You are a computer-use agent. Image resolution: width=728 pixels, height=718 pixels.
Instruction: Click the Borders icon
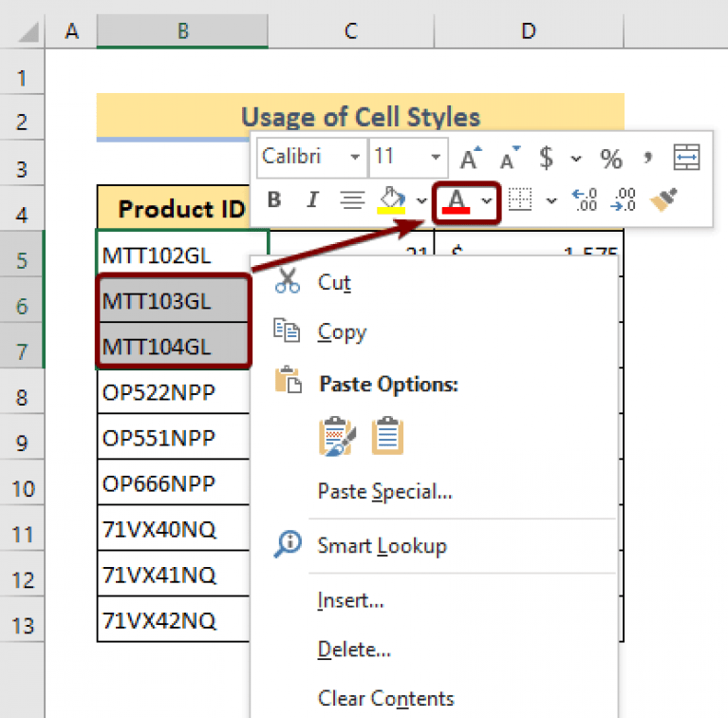(520, 199)
